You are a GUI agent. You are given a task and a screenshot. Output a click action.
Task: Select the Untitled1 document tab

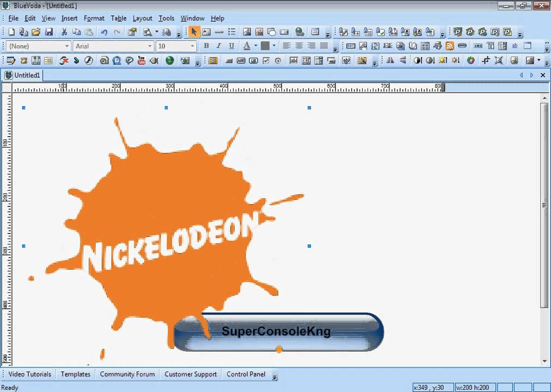(23, 75)
